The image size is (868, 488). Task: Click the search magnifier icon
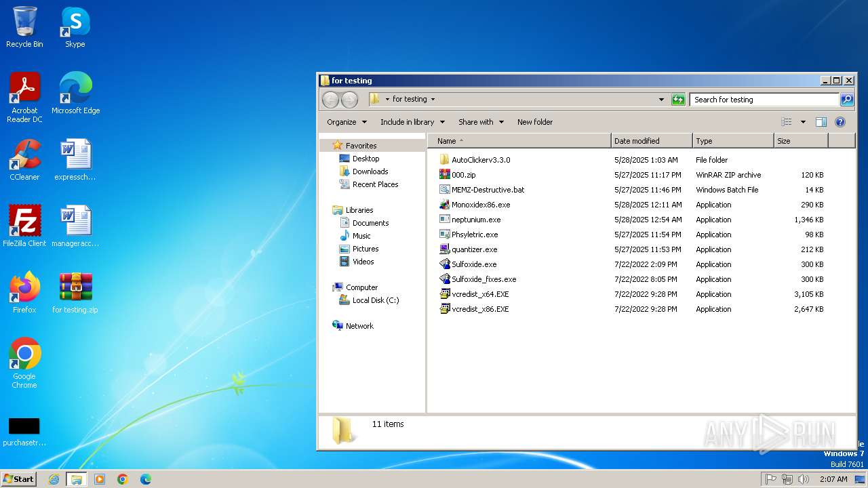tap(847, 100)
